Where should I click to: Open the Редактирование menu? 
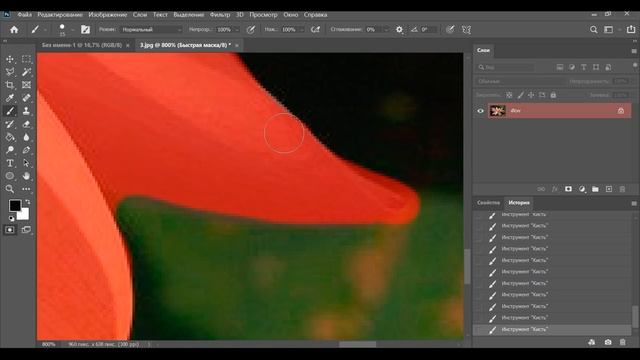[60, 15]
